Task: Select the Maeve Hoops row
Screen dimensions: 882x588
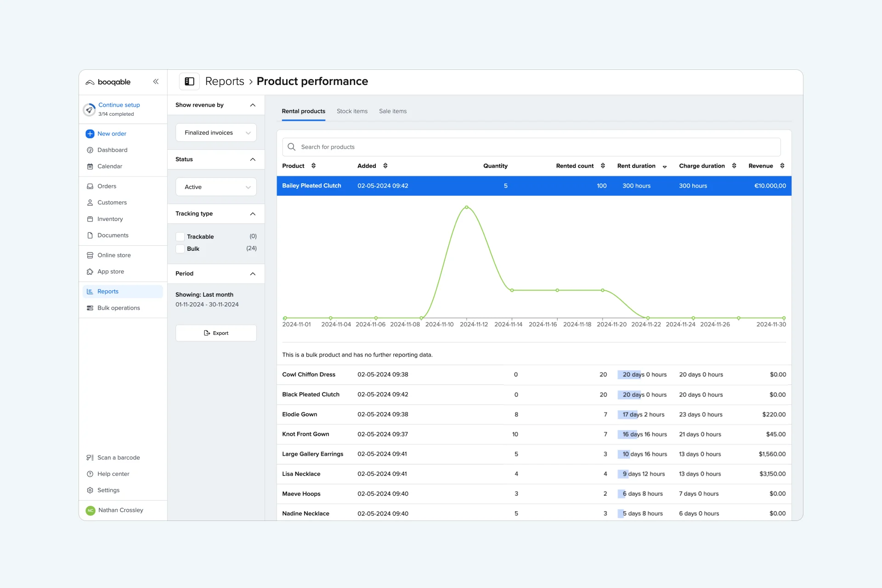Action: click(534, 494)
